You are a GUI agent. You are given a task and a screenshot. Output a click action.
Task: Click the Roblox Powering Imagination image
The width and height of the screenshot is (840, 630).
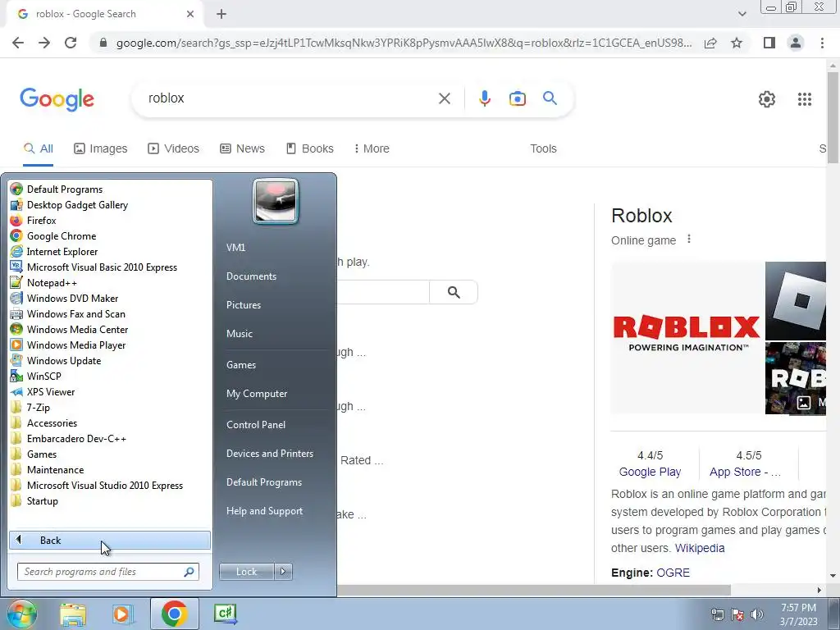(687, 337)
